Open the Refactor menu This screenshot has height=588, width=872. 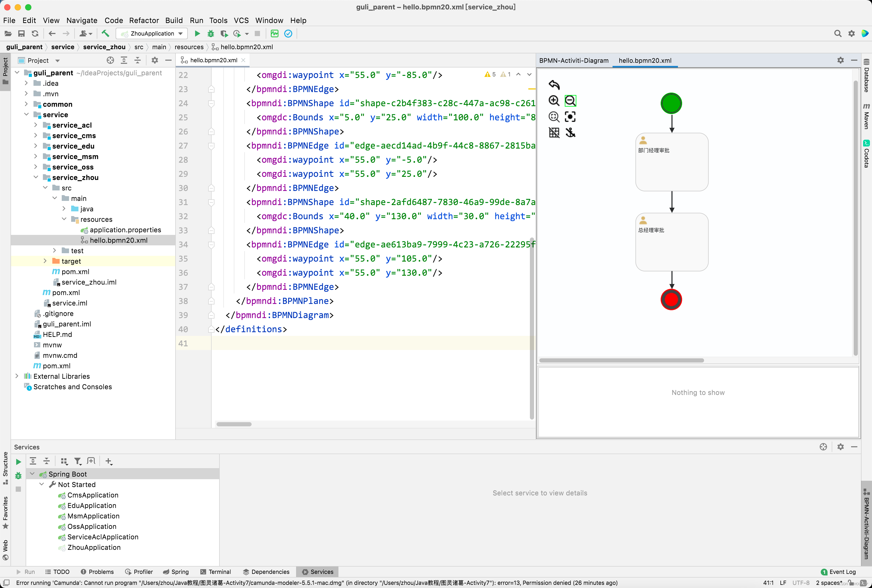click(144, 20)
